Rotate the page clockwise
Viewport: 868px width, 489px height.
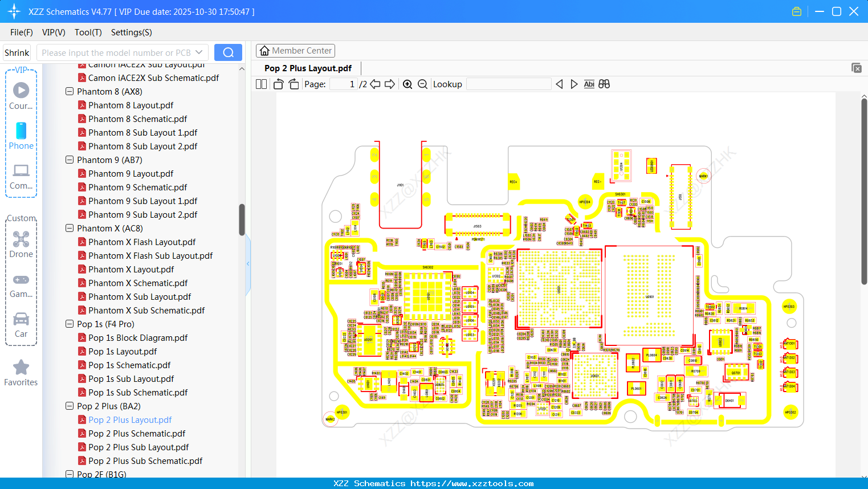tap(294, 84)
